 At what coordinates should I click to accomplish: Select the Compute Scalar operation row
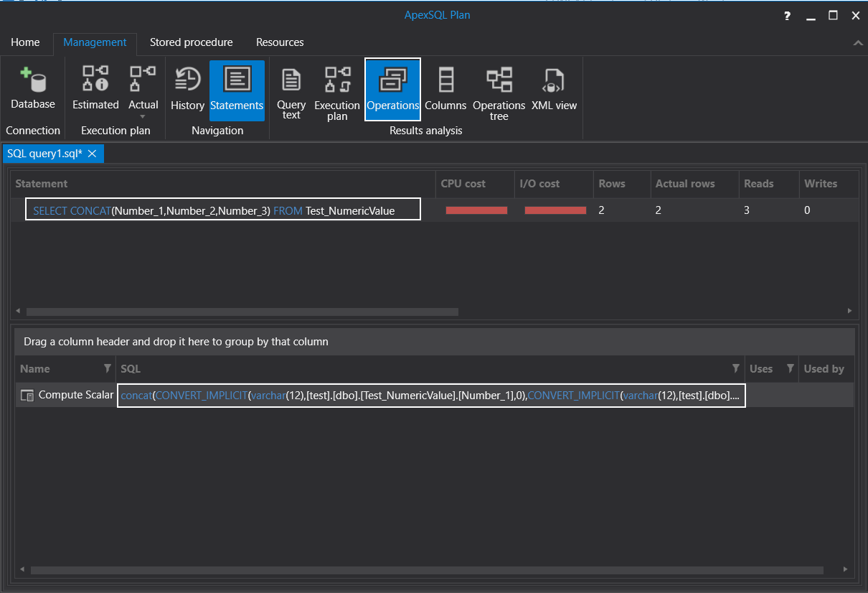[x=75, y=395]
